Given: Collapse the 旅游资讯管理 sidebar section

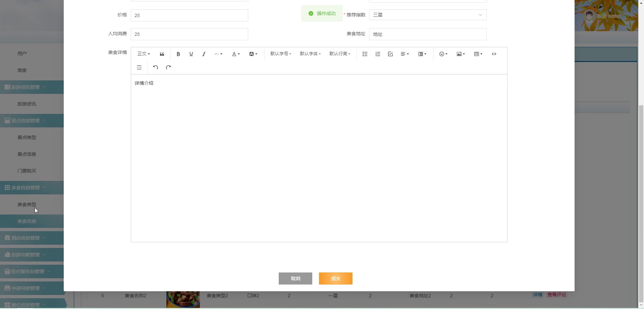Looking at the screenshot, I should (32, 87).
